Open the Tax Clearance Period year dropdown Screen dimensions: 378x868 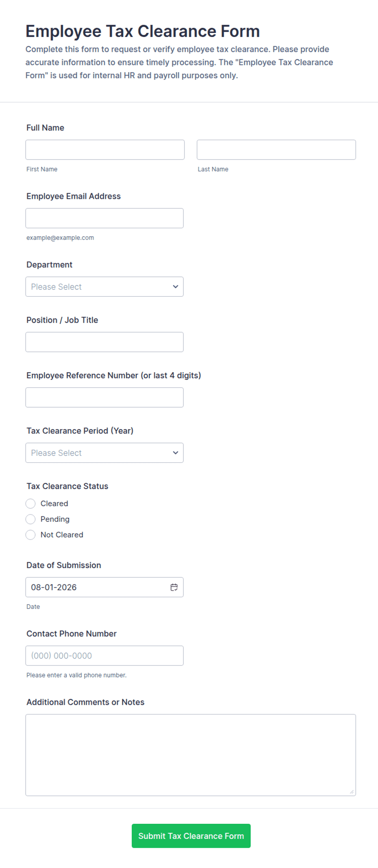104,453
